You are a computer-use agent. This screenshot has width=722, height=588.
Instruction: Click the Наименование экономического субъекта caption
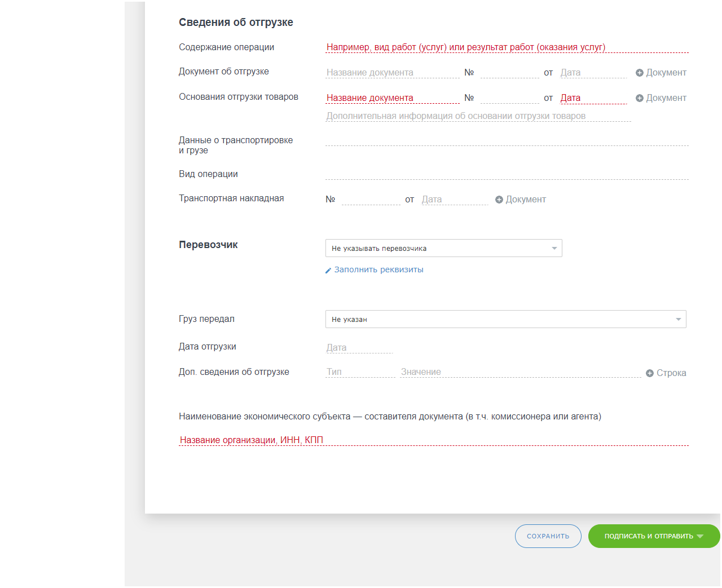(390, 417)
